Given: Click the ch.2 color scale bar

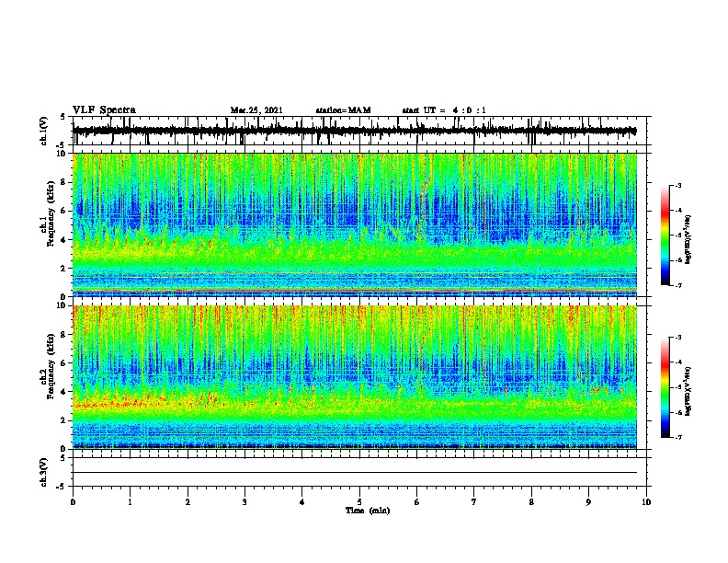Looking at the screenshot, I should click(x=665, y=387).
